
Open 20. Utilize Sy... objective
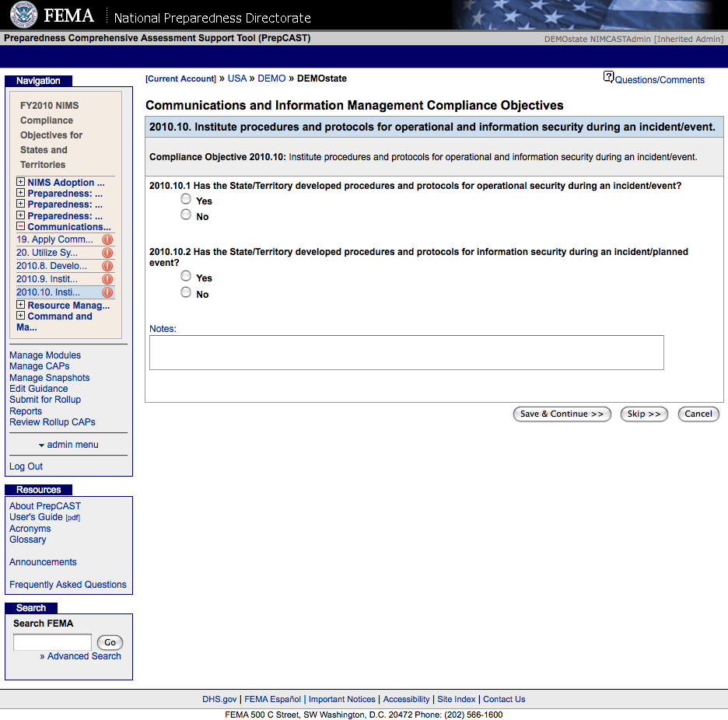pos(47,253)
